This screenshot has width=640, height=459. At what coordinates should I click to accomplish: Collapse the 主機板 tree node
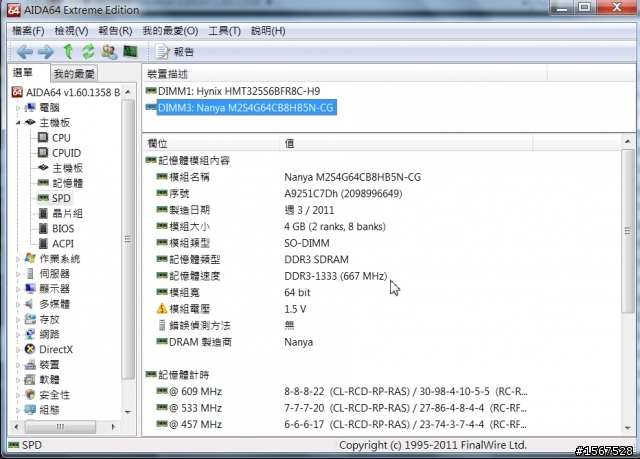click(x=18, y=123)
